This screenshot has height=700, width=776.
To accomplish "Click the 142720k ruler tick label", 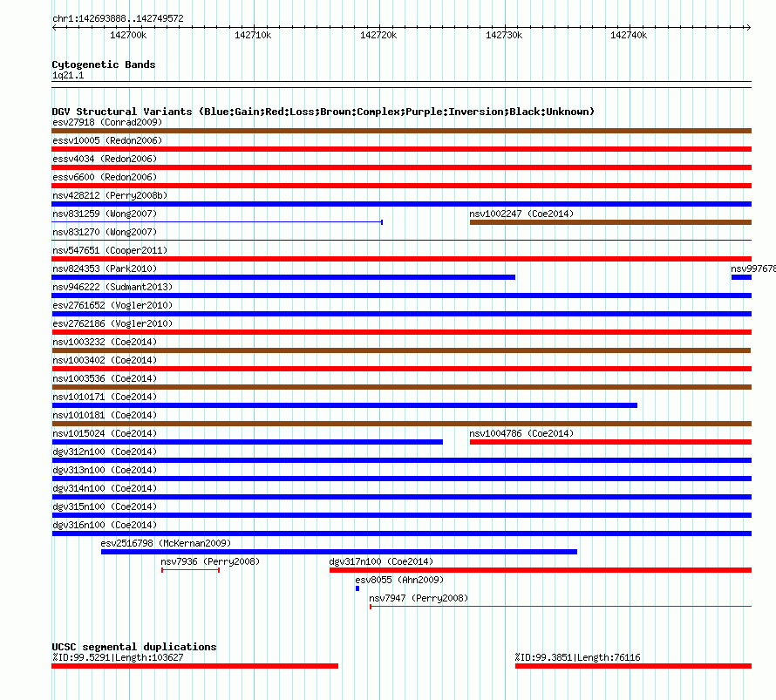I will click(378, 35).
